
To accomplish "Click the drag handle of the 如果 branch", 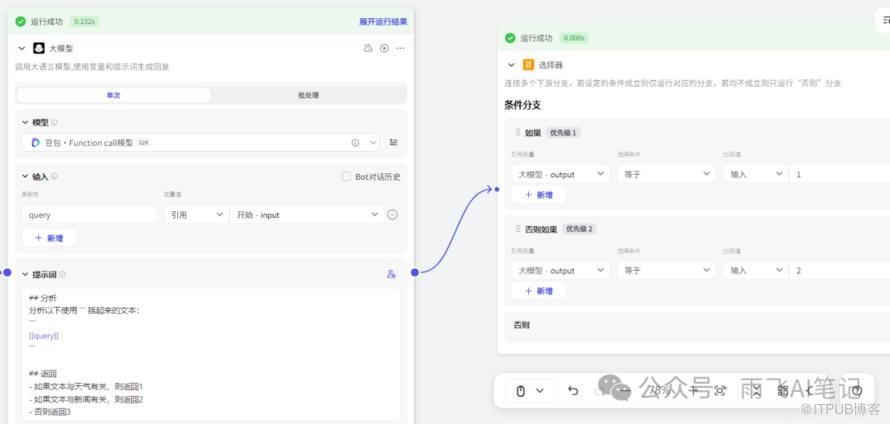I will 518,132.
